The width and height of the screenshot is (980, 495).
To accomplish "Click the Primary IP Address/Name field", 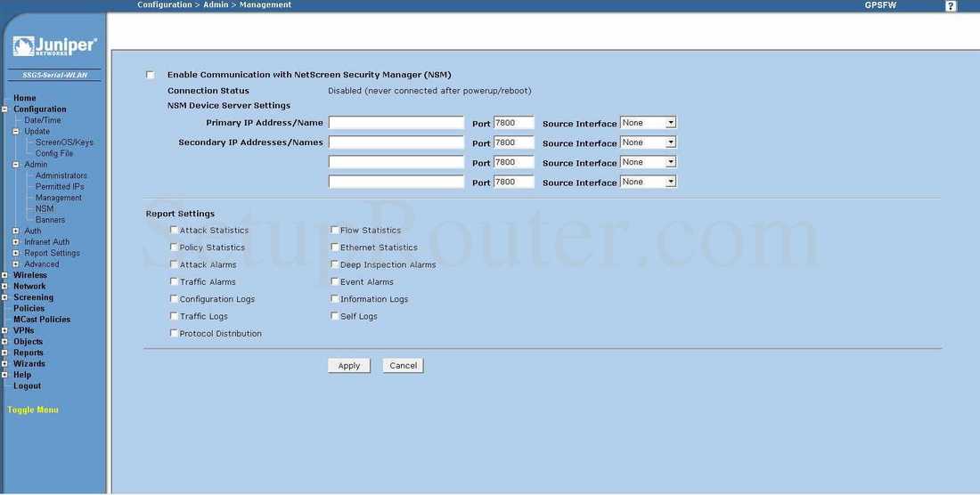I will 396,123.
